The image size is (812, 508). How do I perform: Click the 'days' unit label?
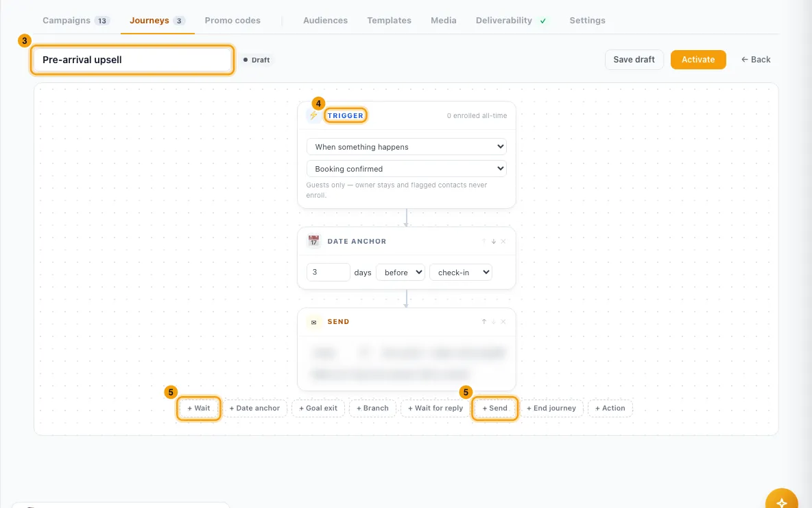click(363, 273)
